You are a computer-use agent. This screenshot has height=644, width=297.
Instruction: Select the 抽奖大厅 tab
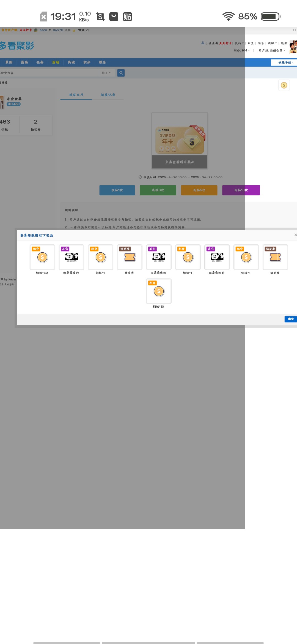76,95
